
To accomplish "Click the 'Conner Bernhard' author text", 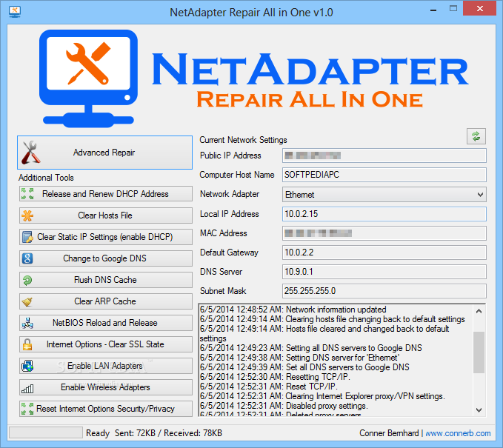I will (x=389, y=433).
